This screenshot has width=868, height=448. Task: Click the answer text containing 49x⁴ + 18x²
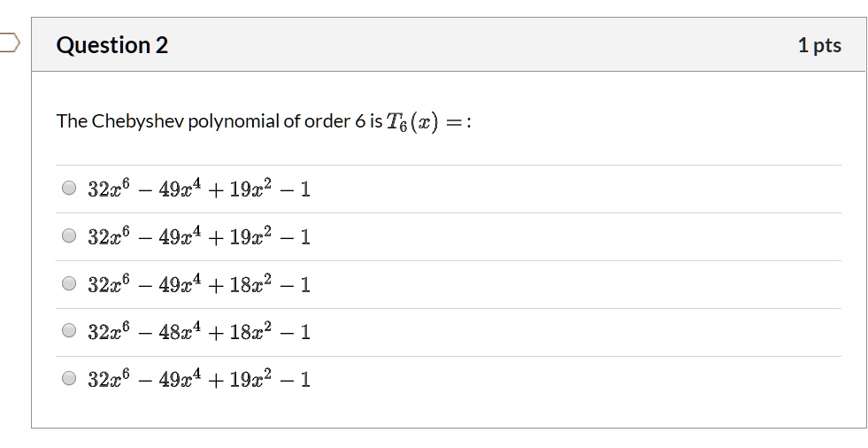pos(199,283)
